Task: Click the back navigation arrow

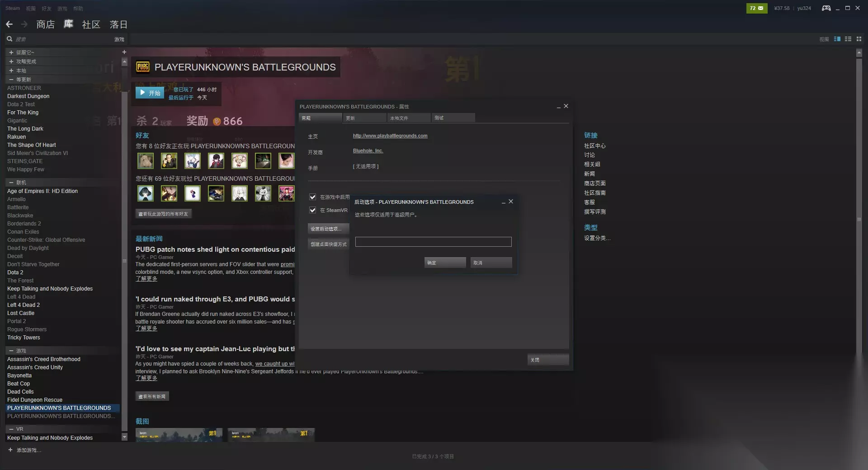Action: point(9,24)
